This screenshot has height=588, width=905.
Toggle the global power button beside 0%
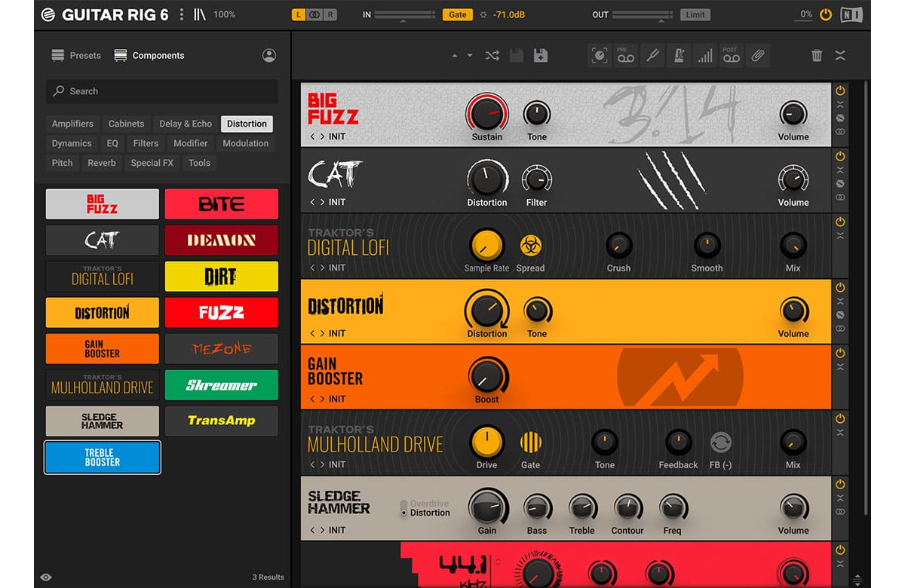[826, 14]
